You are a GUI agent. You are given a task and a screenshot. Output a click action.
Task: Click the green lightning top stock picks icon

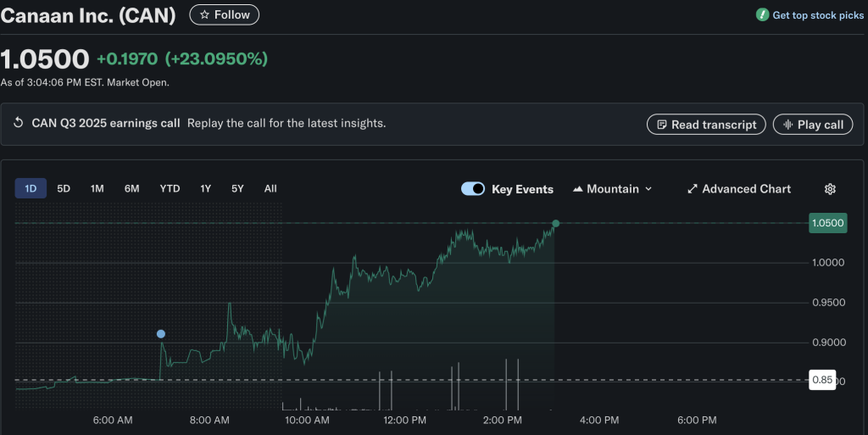pyautogui.click(x=762, y=15)
